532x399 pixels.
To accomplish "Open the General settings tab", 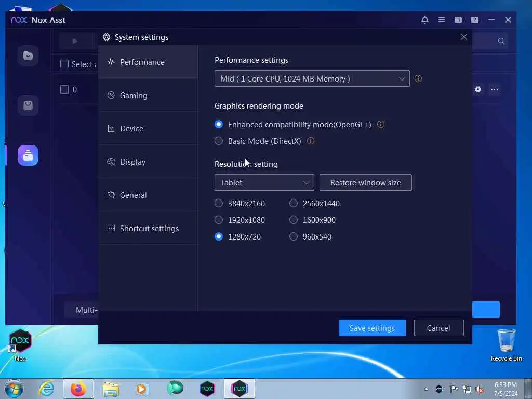I will coord(148,195).
